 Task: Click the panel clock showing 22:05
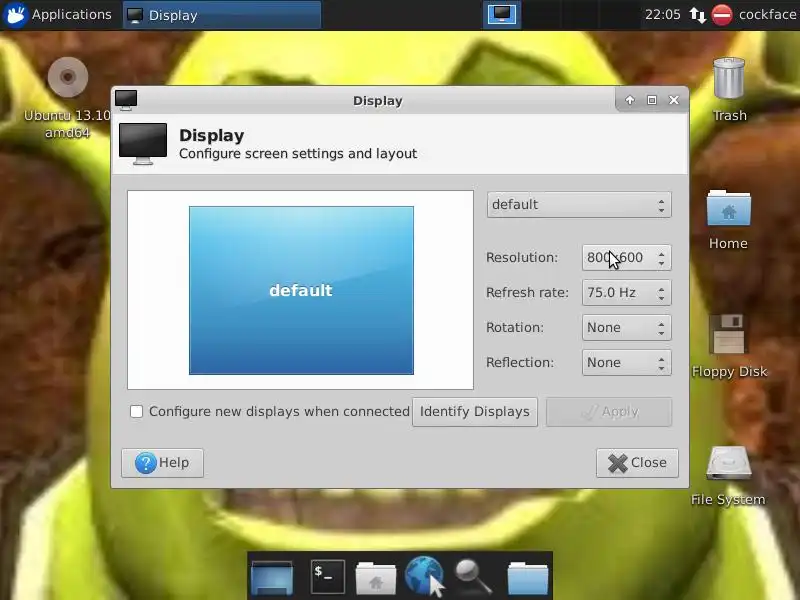click(x=662, y=15)
